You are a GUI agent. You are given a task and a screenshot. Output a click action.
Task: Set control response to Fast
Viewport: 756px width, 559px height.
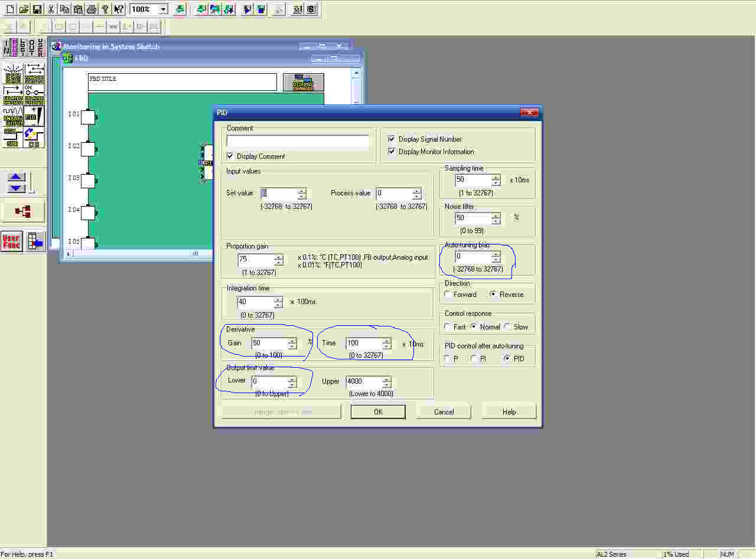(x=448, y=327)
